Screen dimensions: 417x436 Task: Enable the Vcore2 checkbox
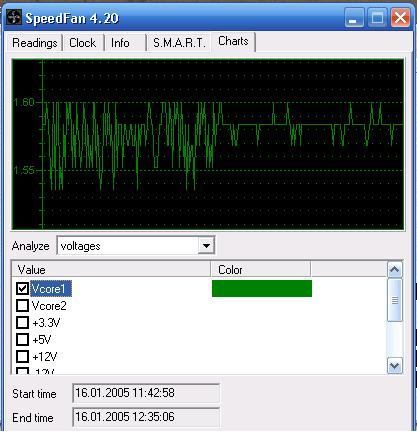(22, 305)
